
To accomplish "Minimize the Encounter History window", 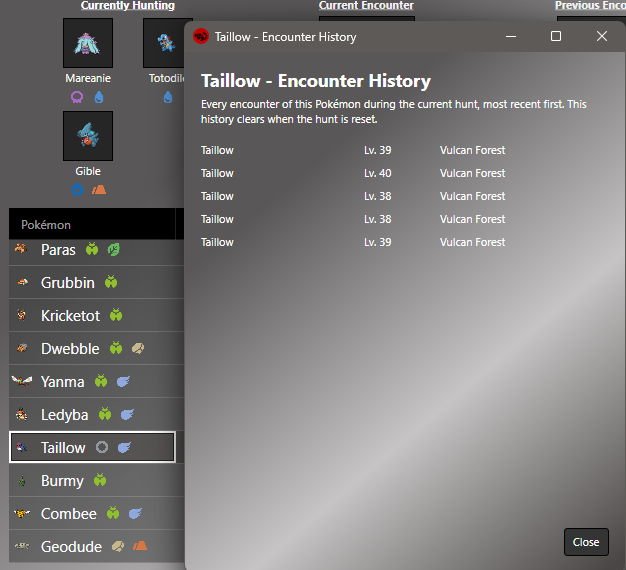I will pyautogui.click(x=511, y=36).
